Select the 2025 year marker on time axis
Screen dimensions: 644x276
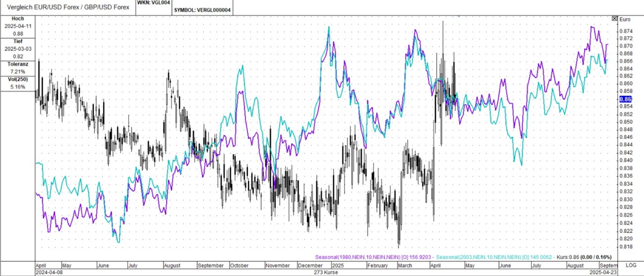pyautogui.click(x=337, y=266)
